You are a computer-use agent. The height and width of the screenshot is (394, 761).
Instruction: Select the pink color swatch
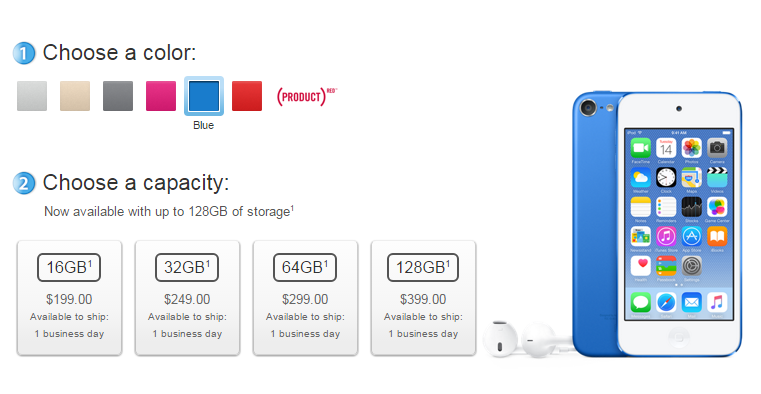pyautogui.click(x=161, y=96)
